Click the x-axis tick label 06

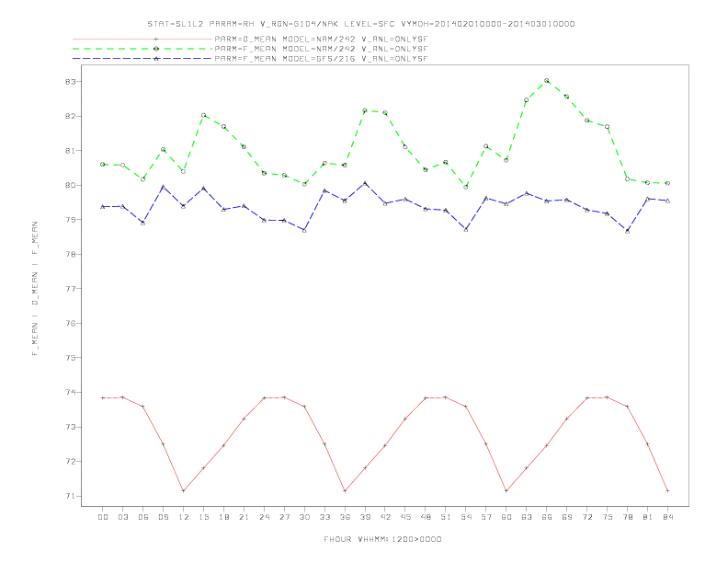(x=143, y=517)
